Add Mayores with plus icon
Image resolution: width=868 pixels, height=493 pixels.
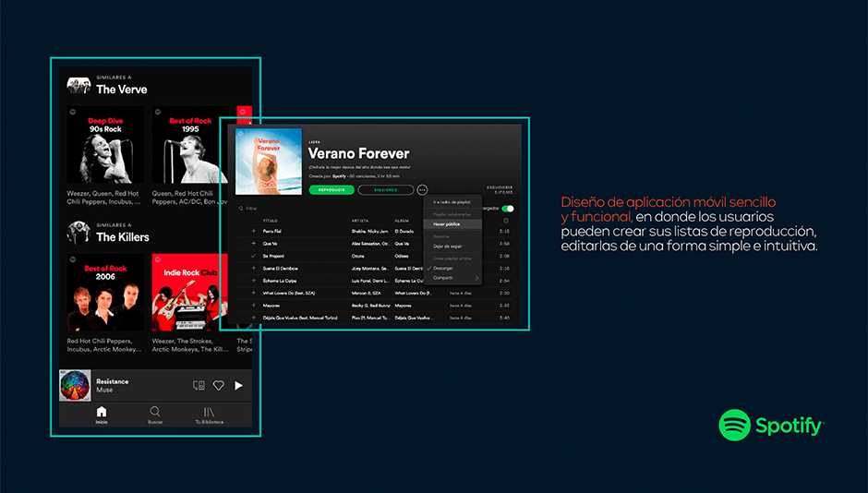(x=254, y=306)
